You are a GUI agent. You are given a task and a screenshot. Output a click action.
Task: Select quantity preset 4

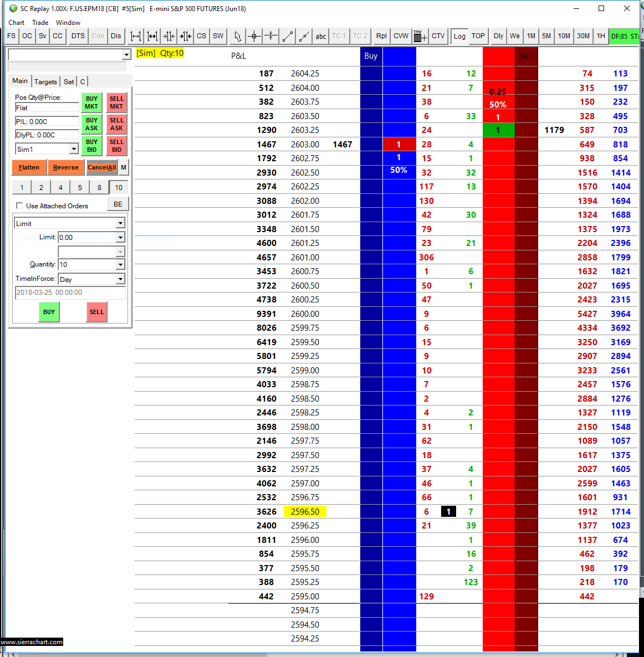tap(60, 188)
